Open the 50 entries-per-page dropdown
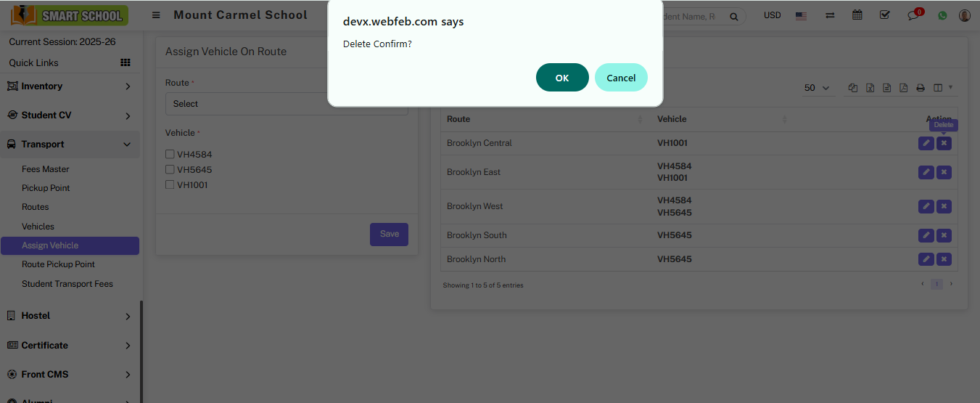This screenshot has width=980, height=403. coord(817,88)
